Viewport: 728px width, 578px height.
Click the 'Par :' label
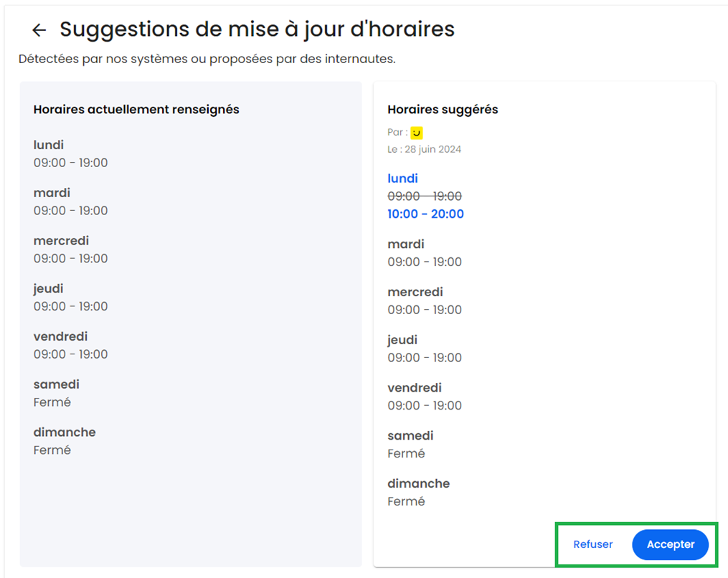pyautogui.click(x=397, y=133)
